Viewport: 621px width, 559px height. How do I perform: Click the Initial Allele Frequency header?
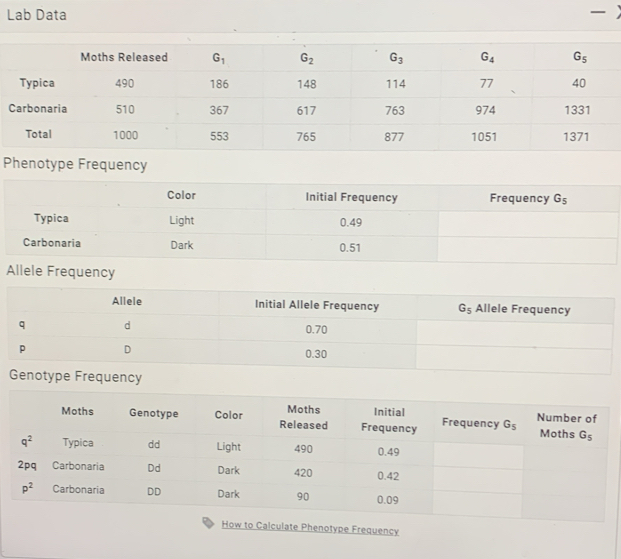(x=317, y=305)
